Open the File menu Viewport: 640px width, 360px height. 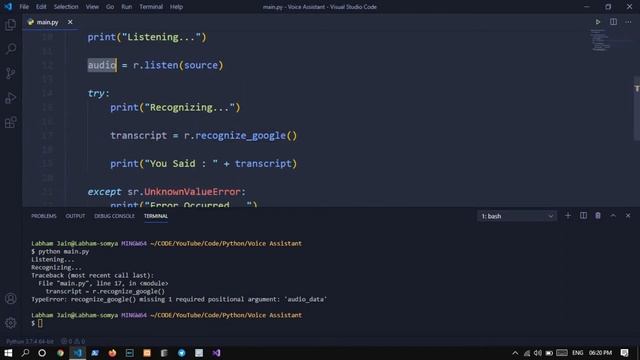(24, 7)
